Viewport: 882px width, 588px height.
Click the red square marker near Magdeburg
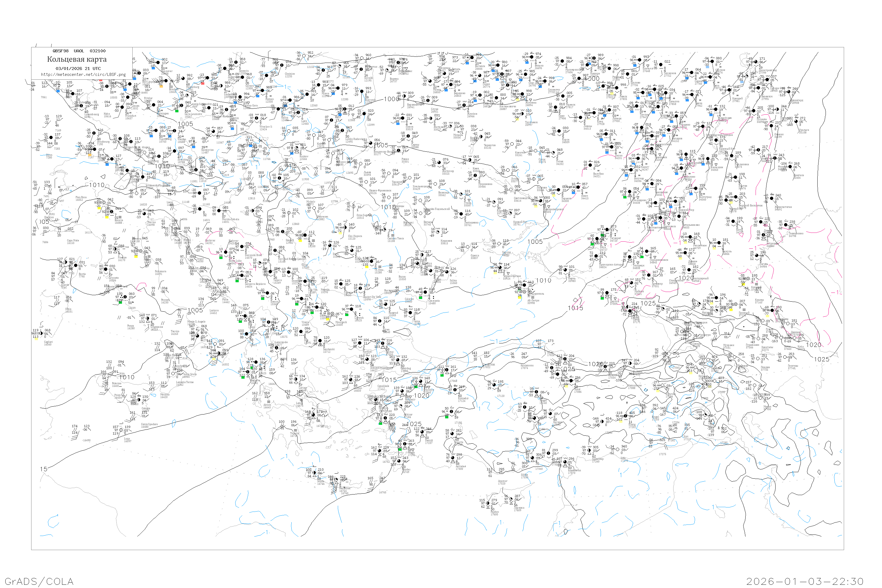pos(203,83)
